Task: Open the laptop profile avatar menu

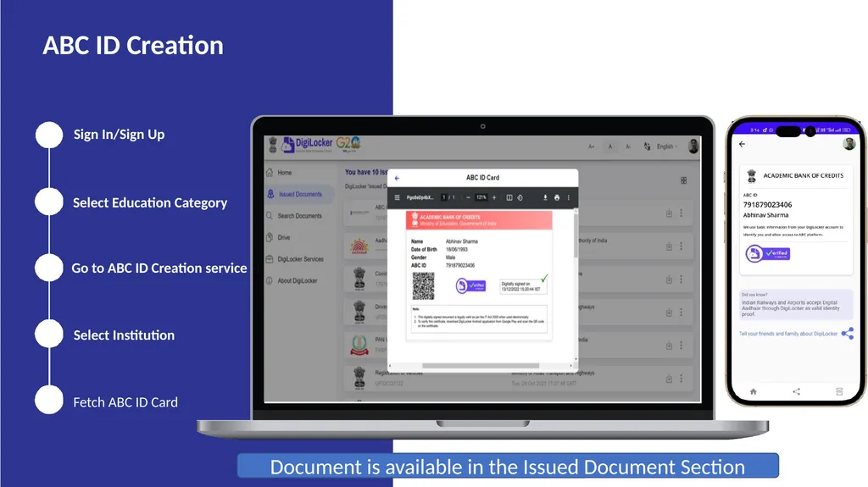Action: click(693, 146)
